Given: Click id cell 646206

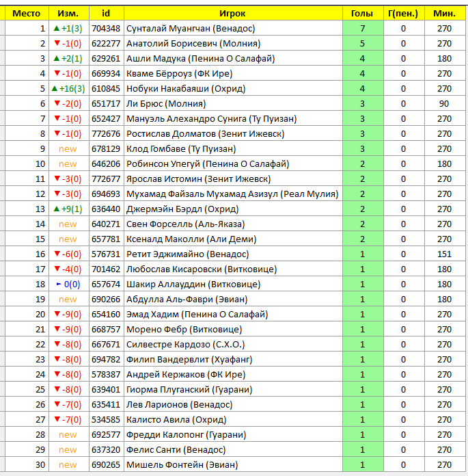Looking at the screenshot, I should click(x=106, y=164).
